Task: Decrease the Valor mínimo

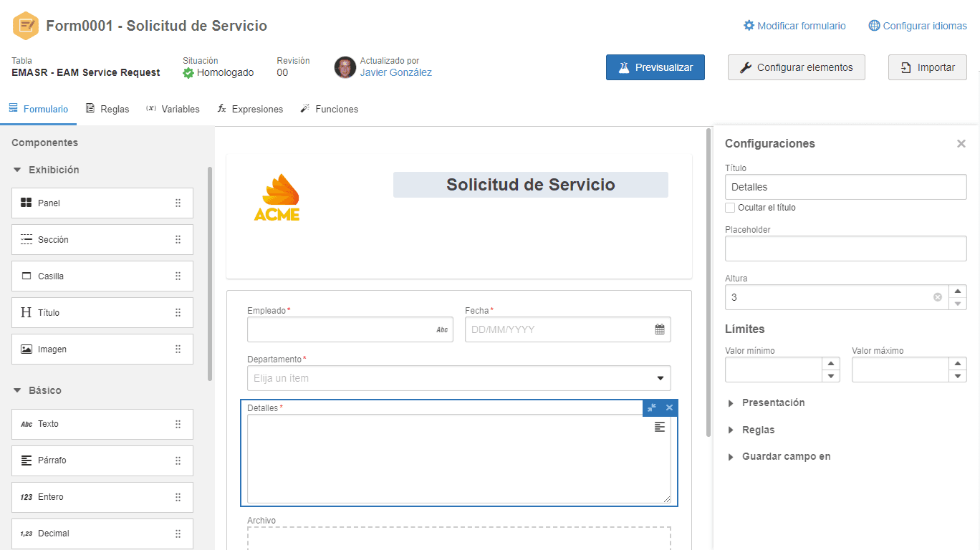Action: click(x=831, y=376)
